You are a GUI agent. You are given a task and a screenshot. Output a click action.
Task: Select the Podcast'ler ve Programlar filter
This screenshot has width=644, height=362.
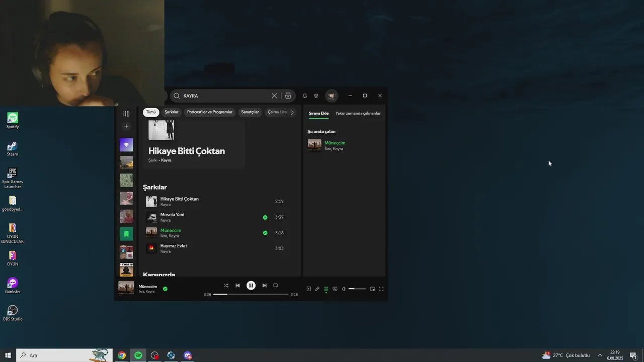point(210,112)
